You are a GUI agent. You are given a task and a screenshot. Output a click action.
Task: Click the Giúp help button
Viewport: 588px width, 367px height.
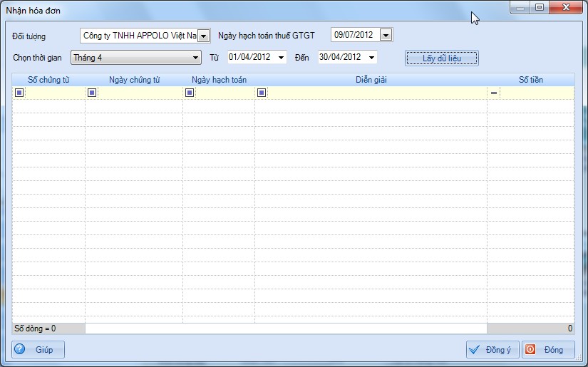tap(38, 350)
